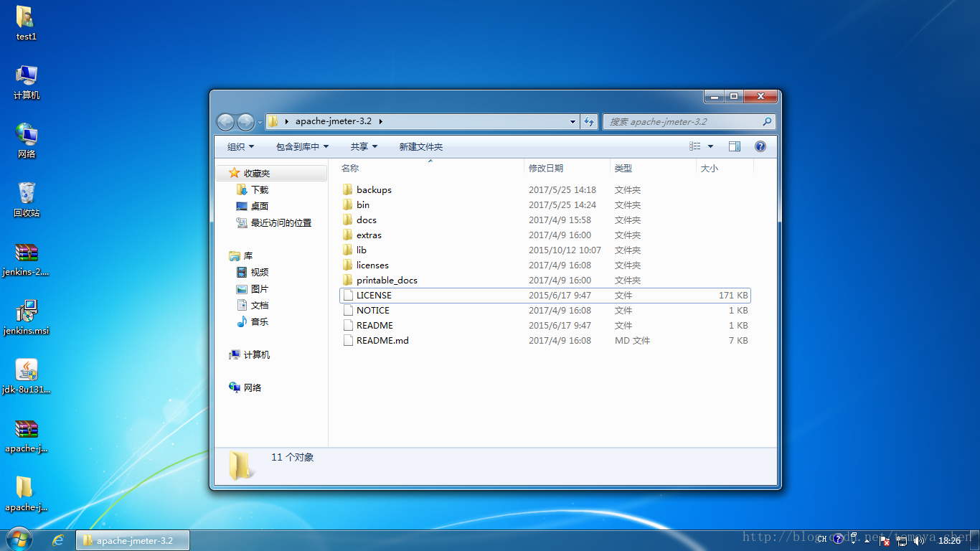
Task: Refresh the apache-jmeter-3.2 folder view
Action: pyautogui.click(x=589, y=121)
